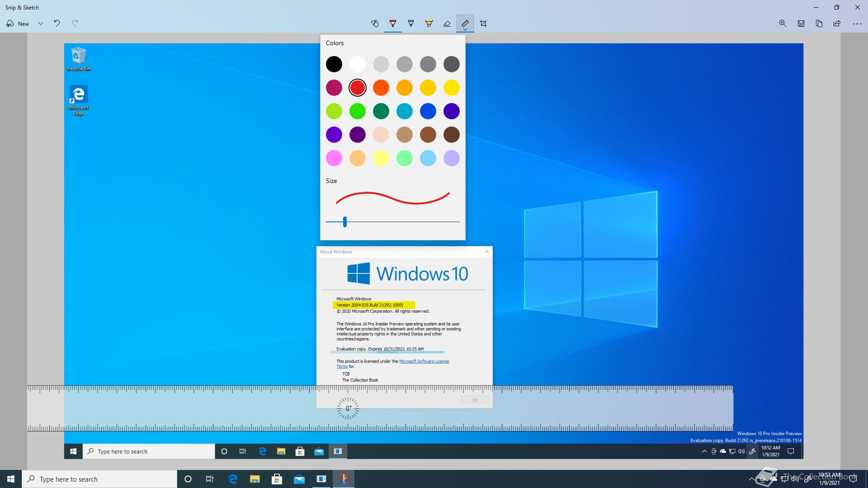
Task: Pick the selected red color swatch
Action: pos(358,88)
